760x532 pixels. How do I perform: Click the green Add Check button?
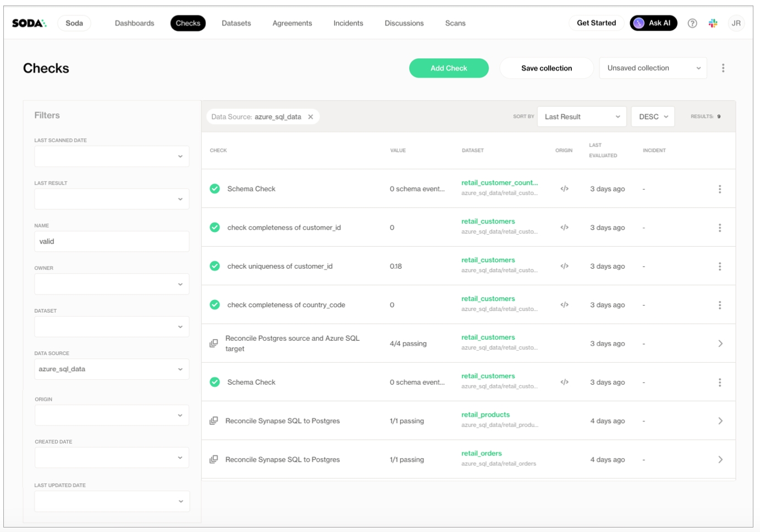pyautogui.click(x=449, y=68)
